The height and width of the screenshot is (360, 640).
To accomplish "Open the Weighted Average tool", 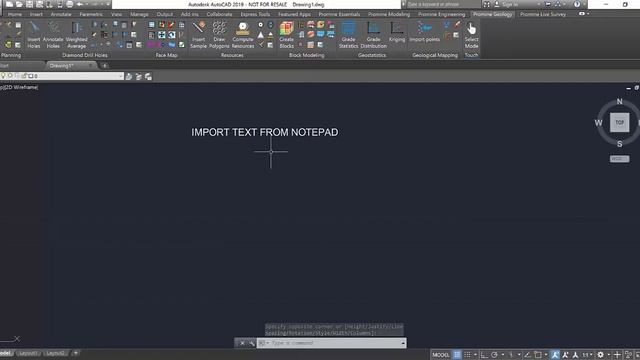I will tap(76, 35).
